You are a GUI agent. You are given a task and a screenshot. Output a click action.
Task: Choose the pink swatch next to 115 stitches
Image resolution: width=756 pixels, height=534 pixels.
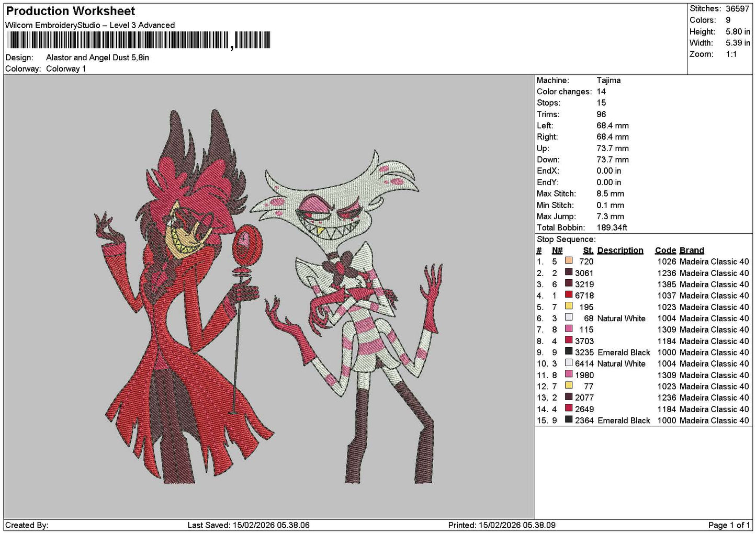569,328
